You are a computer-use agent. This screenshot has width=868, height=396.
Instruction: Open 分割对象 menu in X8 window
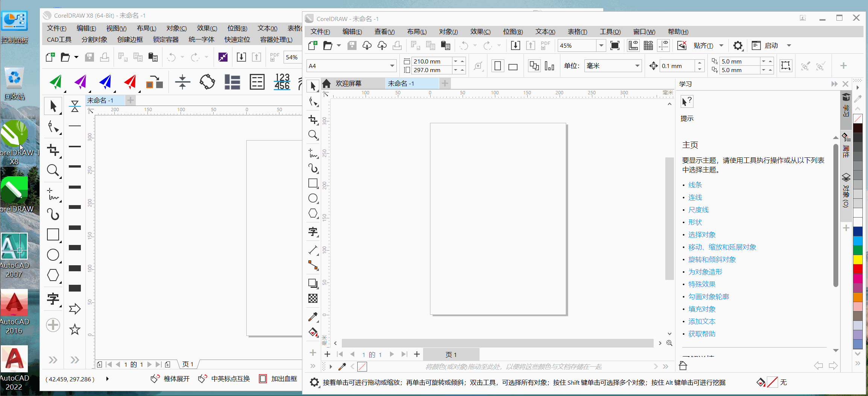tap(94, 39)
